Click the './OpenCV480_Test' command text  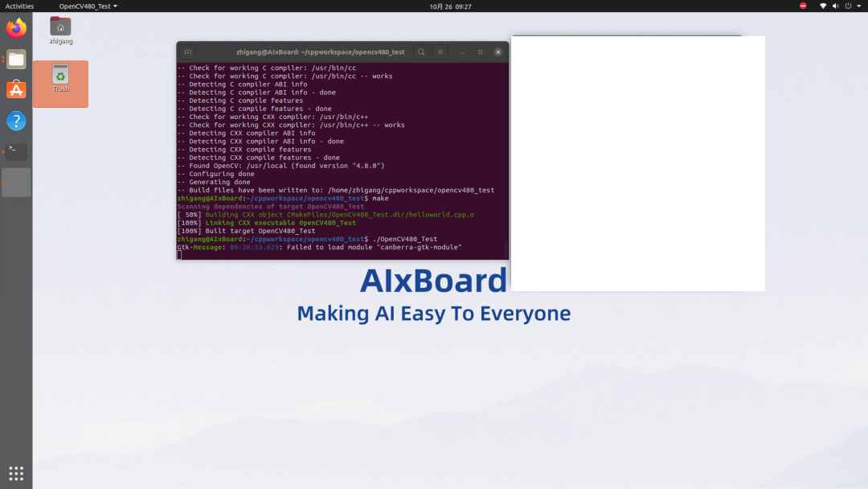tap(404, 239)
